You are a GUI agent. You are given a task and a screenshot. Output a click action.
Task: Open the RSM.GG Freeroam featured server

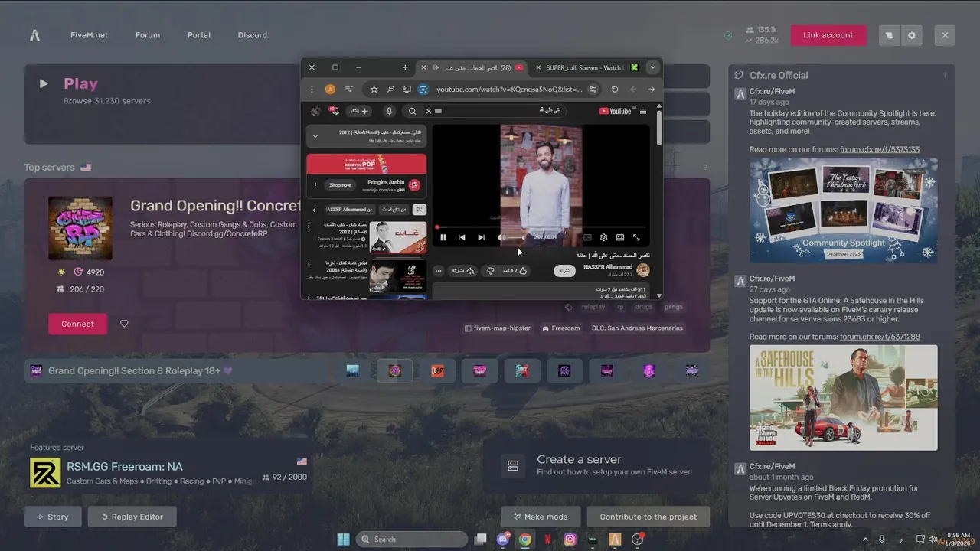[168, 473]
